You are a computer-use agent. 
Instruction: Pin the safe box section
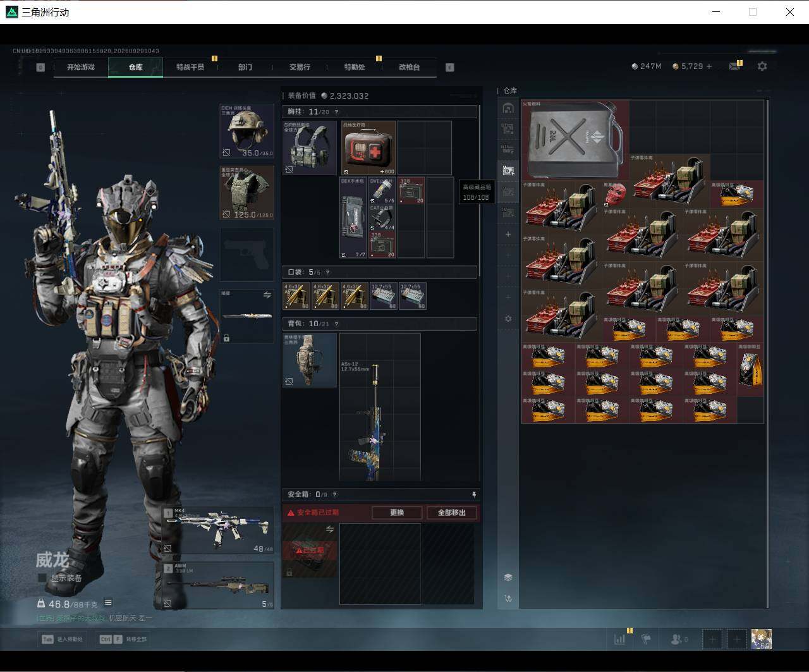(x=473, y=494)
